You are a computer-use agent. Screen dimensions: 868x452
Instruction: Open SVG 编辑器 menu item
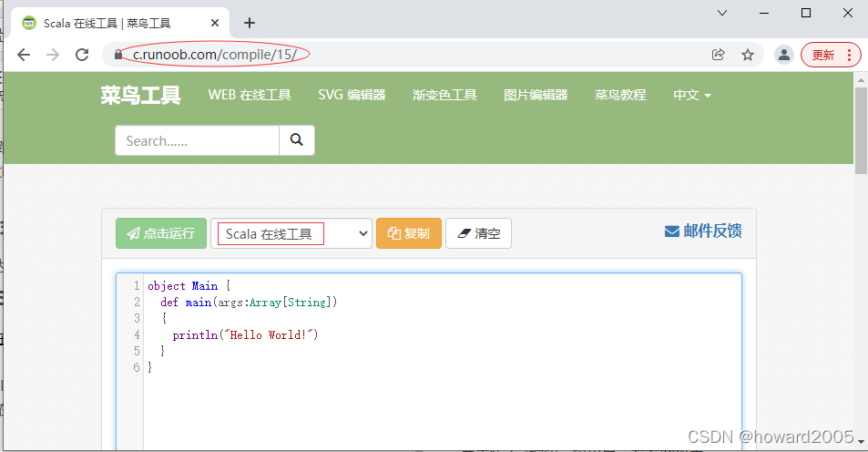[352, 95]
